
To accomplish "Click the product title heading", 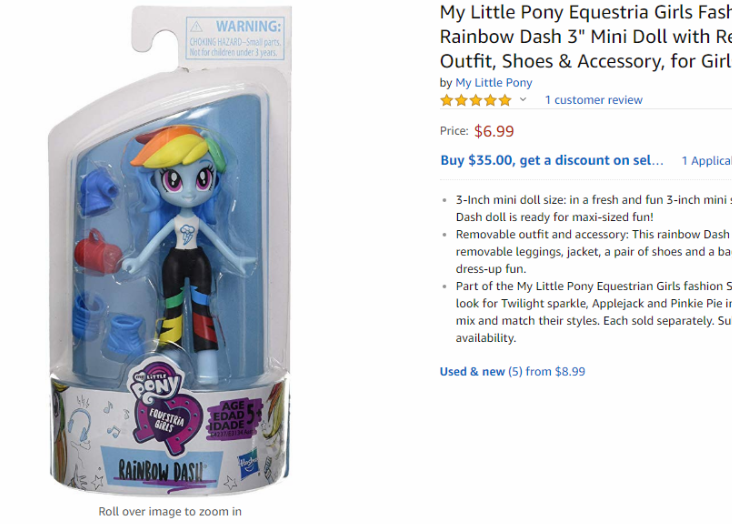I will [586, 37].
